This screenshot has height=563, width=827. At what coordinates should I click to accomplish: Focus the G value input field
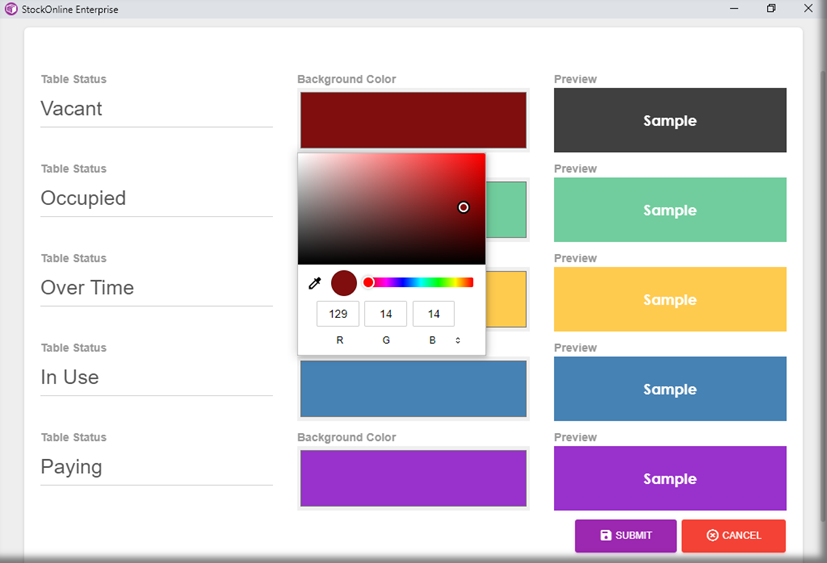pyautogui.click(x=385, y=314)
